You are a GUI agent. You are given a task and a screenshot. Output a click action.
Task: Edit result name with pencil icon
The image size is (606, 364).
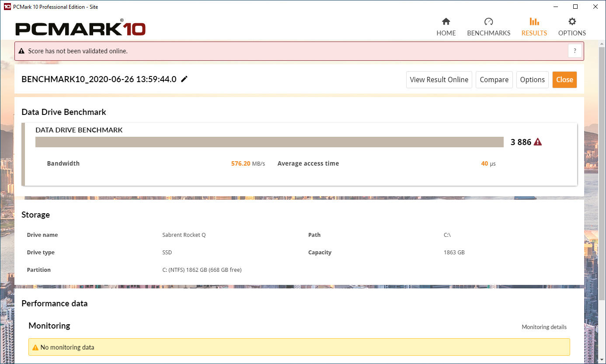pos(184,79)
